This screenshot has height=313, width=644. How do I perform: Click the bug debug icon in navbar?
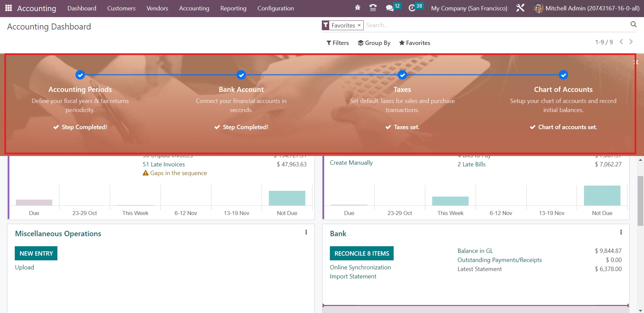[358, 8]
